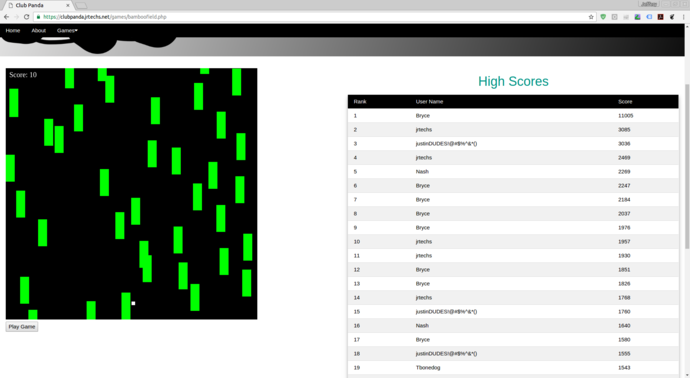690x378 pixels.
Task: Select Bryce in the rank 8 row
Action: point(422,214)
